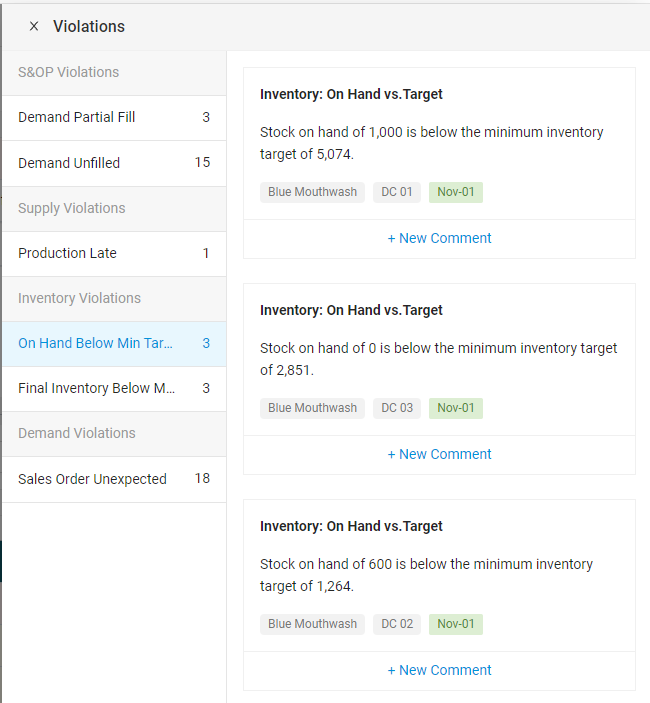Viewport: 650px width, 703px height.
Task: Click Blue Mouthwash tag in first card
Action: (312, 192)
